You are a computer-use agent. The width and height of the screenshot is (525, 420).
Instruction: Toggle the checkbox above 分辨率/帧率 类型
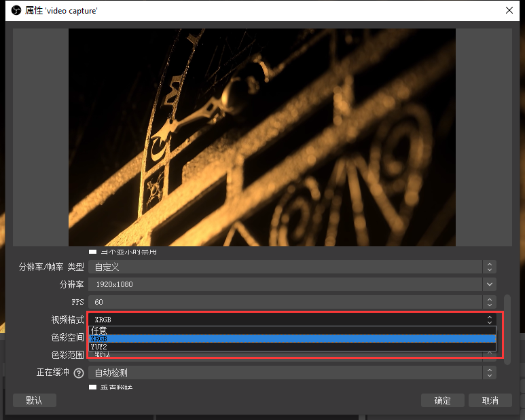point(93,252)
